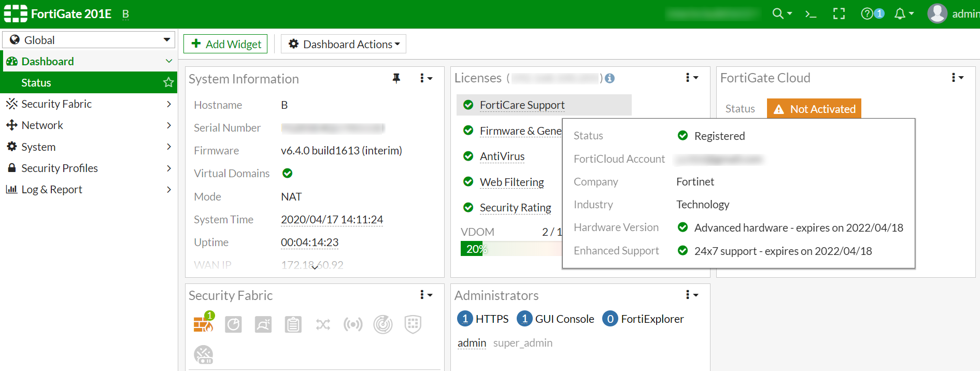Open the Dashboard Actions dropdown
The image size is (980, 371).
pos(344,44)
